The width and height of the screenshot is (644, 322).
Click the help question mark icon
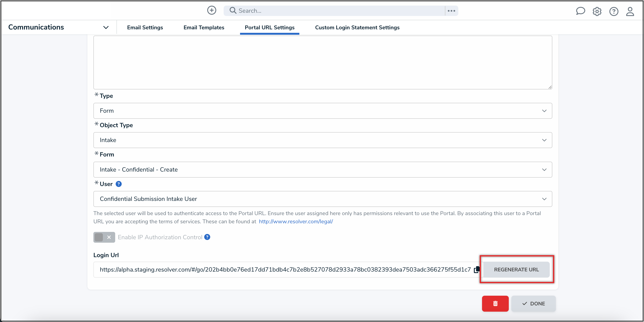click(614, 11)
